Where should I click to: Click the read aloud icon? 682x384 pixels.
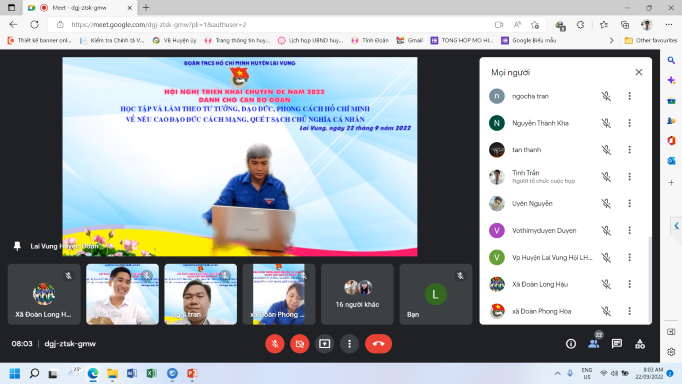517,25
